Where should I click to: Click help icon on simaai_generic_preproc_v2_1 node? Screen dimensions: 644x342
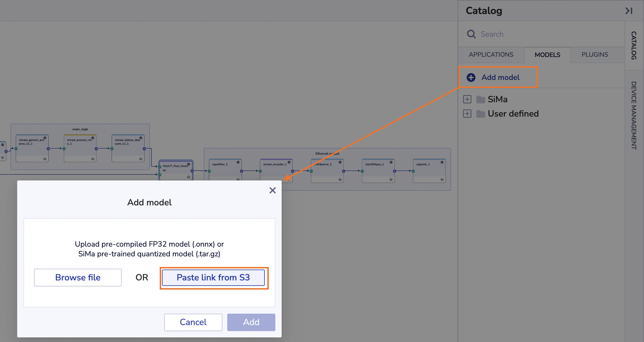pyautogui.click(x=45, y=159)
